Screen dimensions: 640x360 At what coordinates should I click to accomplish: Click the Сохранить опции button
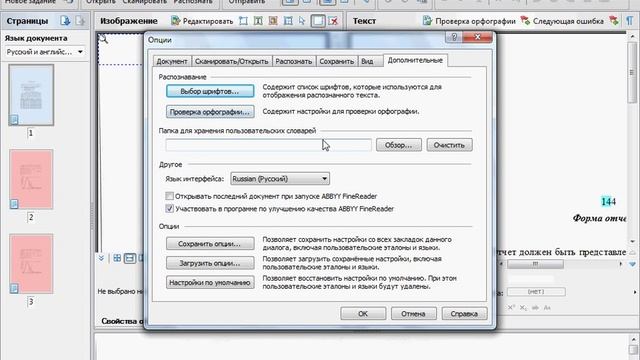tap(210, 244)
